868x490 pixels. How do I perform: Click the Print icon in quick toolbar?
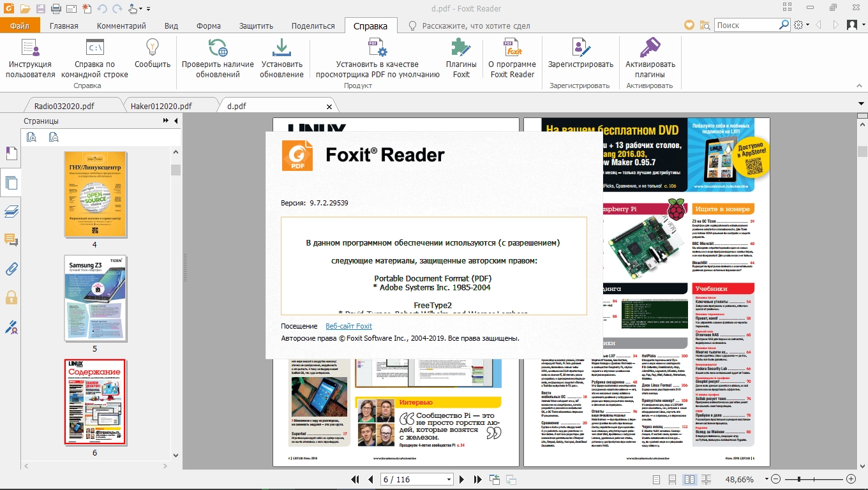click(x=56, y=9)
